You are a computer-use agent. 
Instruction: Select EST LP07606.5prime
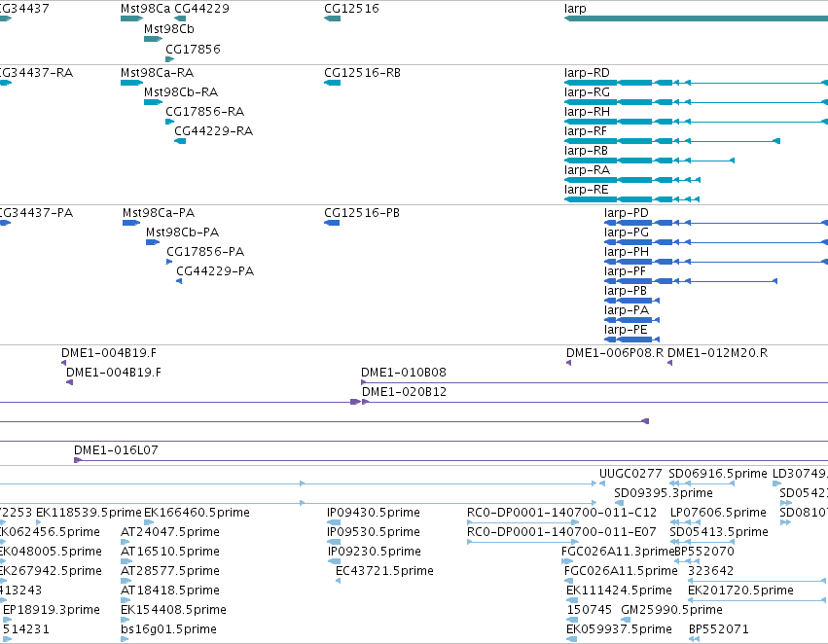[685, 522]
